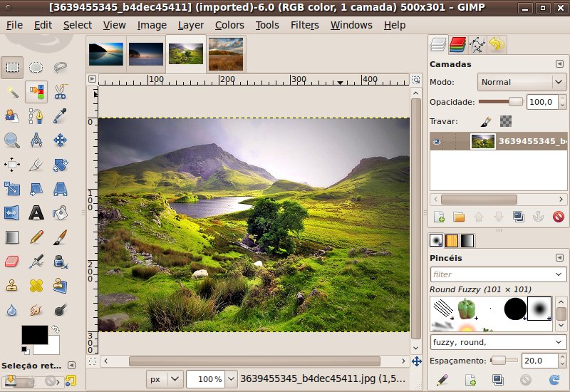The width and height of the screenshot is (570, 392).
Task: Select the Alignment tool
Action: click(x=12, y=165)
